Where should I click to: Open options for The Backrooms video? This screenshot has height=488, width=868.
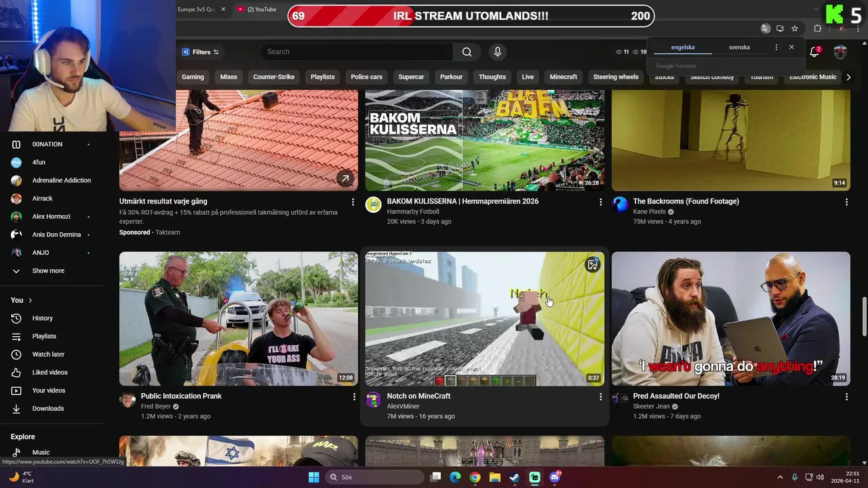pyautogui.click(x=846, y=202)
